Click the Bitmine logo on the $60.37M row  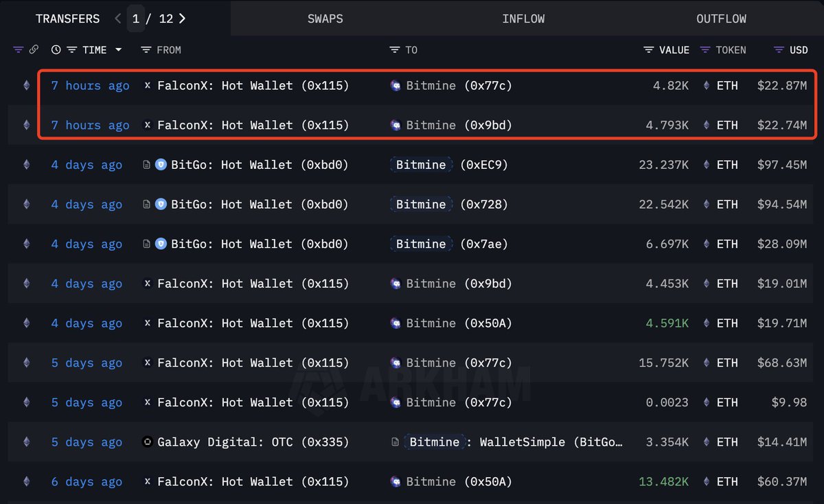coord(396,482)
